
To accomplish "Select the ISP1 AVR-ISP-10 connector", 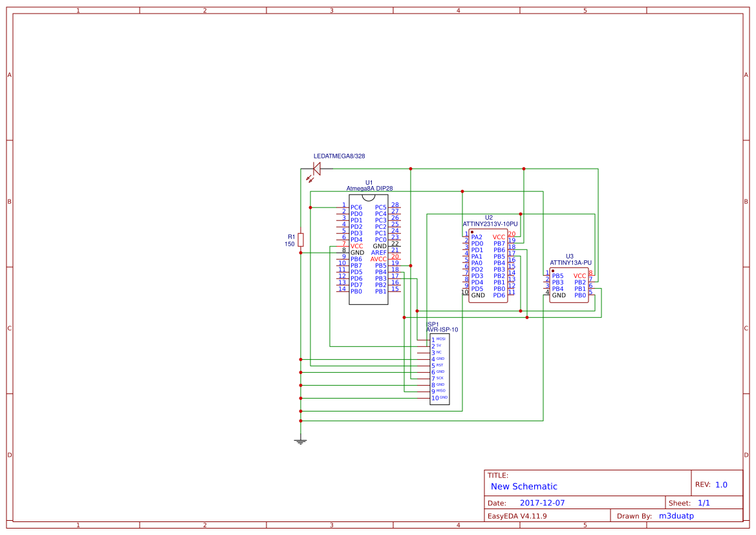I will coord(438,368).
